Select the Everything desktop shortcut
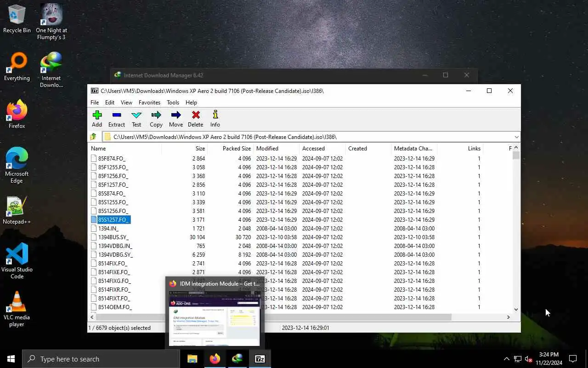 click(17, 67)
